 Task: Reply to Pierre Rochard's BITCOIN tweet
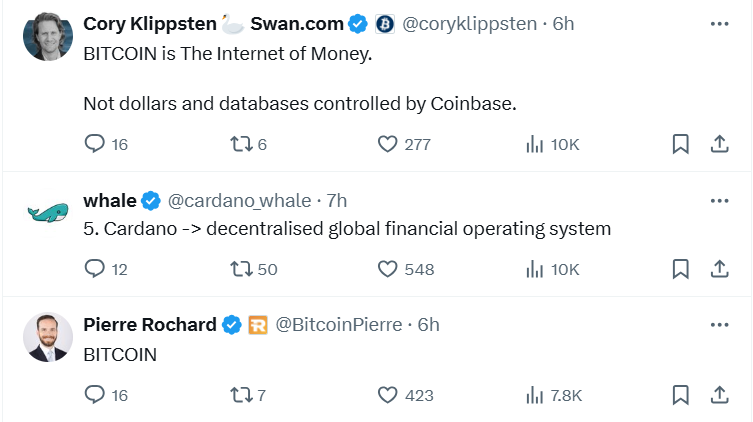click(x=96, y=395)
